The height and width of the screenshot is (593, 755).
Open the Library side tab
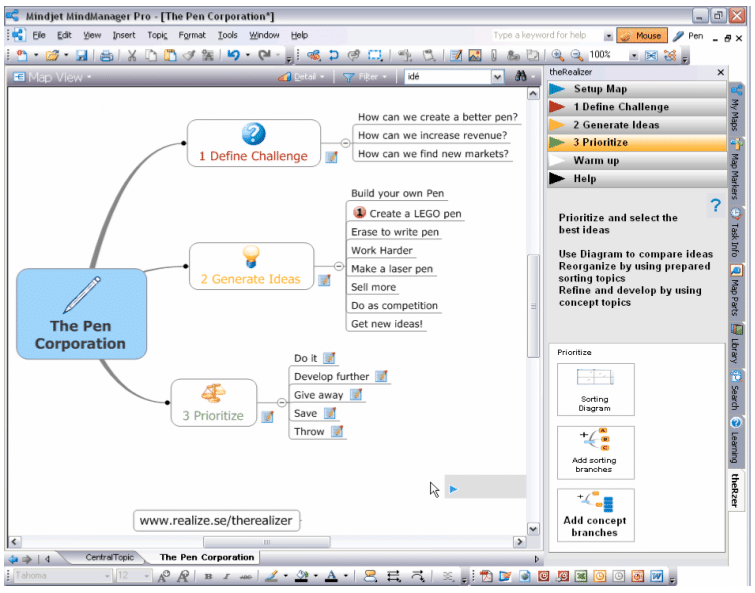pos(735,344)
